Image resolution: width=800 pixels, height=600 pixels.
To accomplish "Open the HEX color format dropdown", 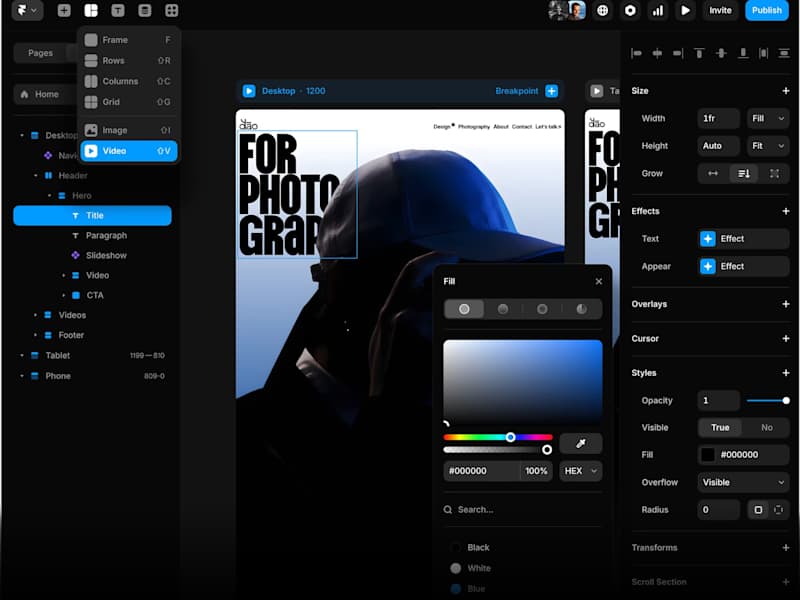I will coord(581,471).
